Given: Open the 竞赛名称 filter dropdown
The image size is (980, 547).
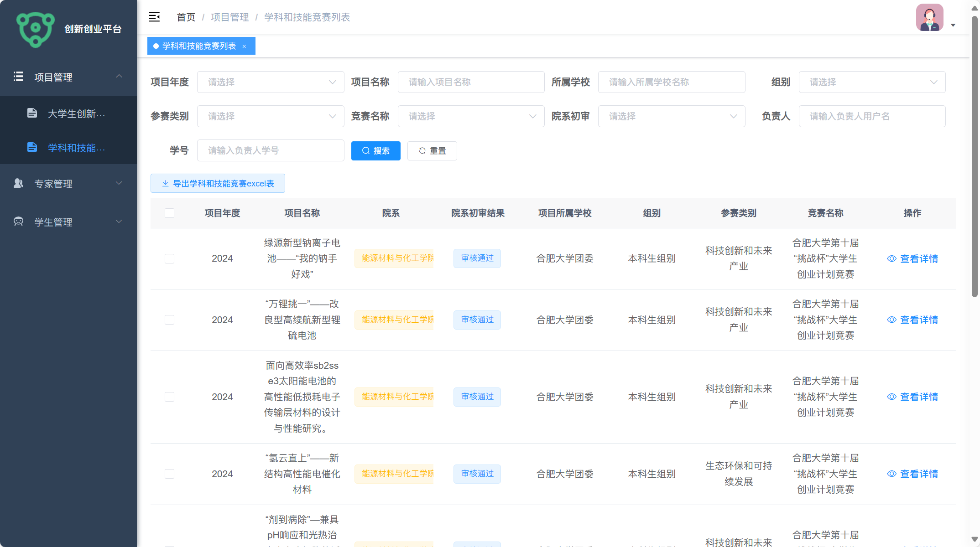Looking at the screenshot, I should click(471, 116).
